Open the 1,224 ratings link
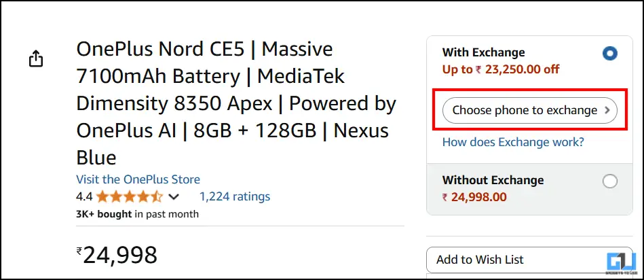This screenshot has height=280, width=644. [x=234, y=196]
